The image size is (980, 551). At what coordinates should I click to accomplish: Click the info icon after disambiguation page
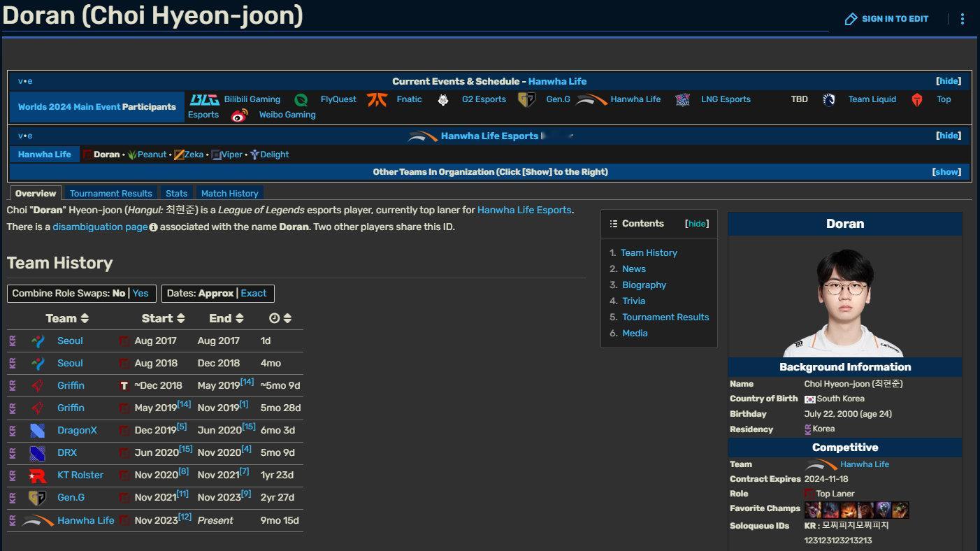pyautogui.click(x=154, y=227)
